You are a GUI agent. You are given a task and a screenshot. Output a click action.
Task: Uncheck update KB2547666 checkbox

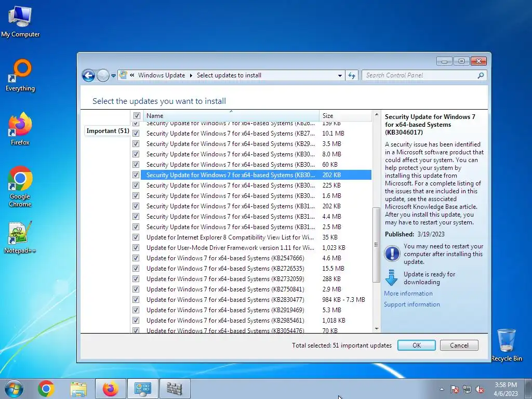tap(136, 258)
